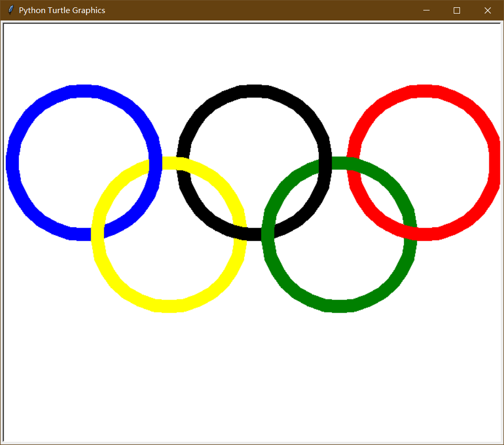
Task: Minimize the Python Turtle Graphics window
Action: [426, 10]
